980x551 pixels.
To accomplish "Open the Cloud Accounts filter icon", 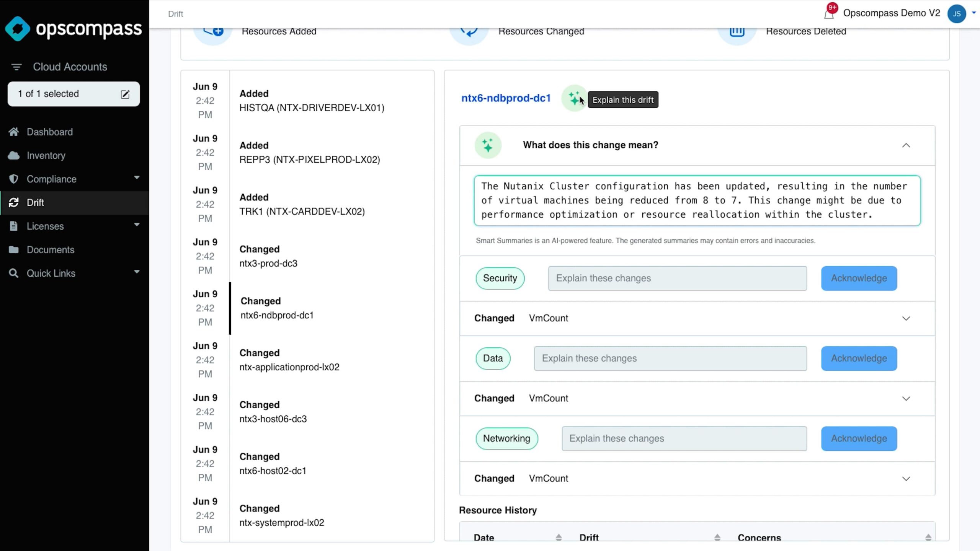I will (16, 67).
